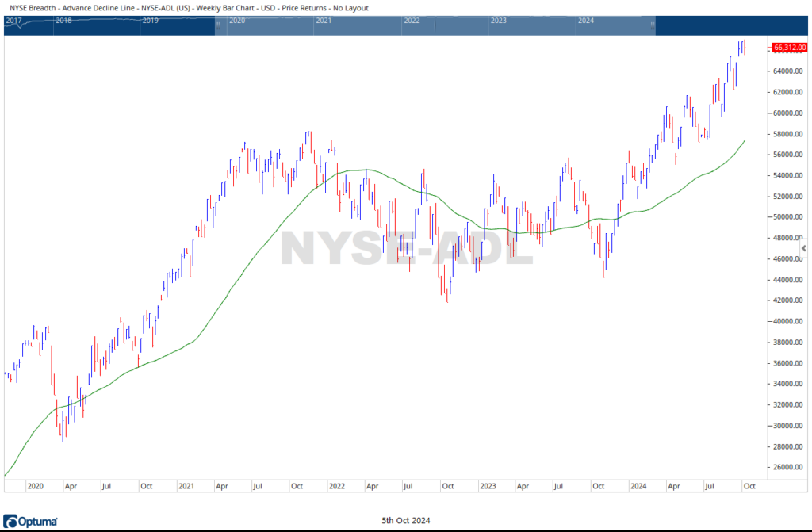Click the right handle of the range selector
812x532 pixels.
[x=653, y=25]
